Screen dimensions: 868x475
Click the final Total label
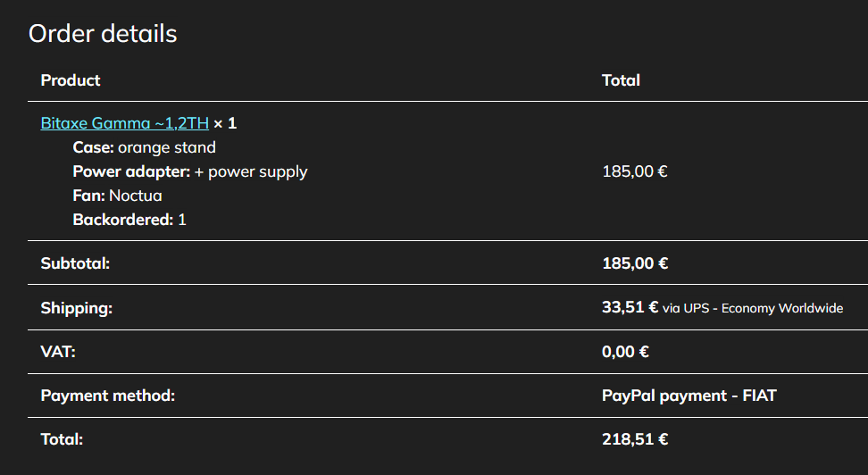click(62, 439)
